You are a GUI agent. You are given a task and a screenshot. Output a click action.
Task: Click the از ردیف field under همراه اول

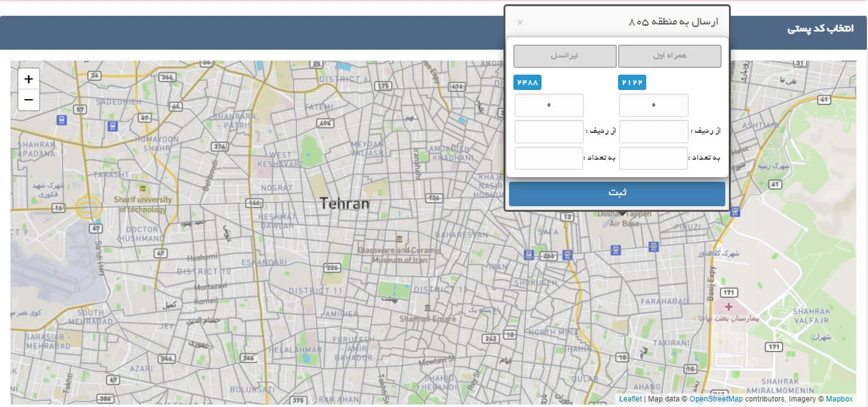pyautogui.click(x=654, y=132)
